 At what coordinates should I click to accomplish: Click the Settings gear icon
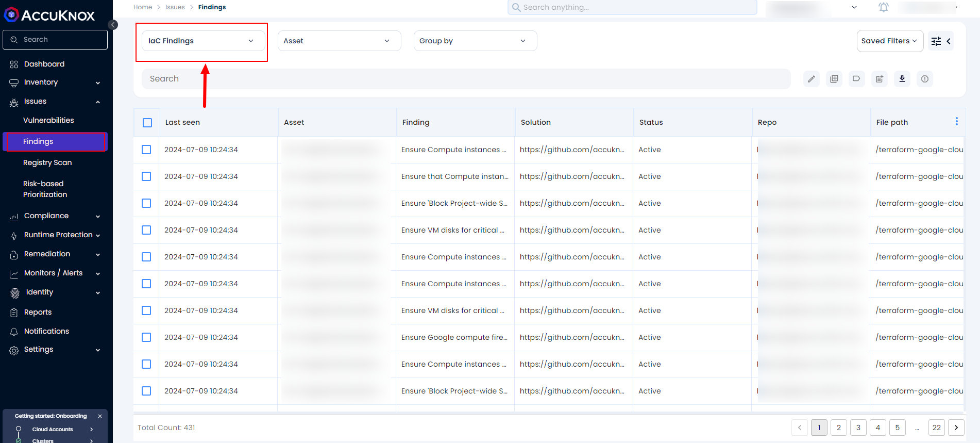[14, 350]
